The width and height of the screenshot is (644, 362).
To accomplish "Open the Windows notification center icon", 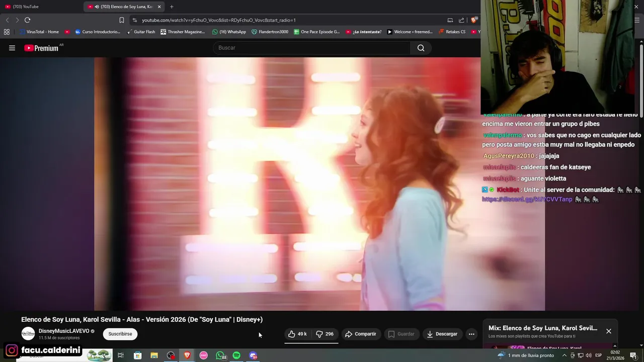I will (x=633, y=355).
